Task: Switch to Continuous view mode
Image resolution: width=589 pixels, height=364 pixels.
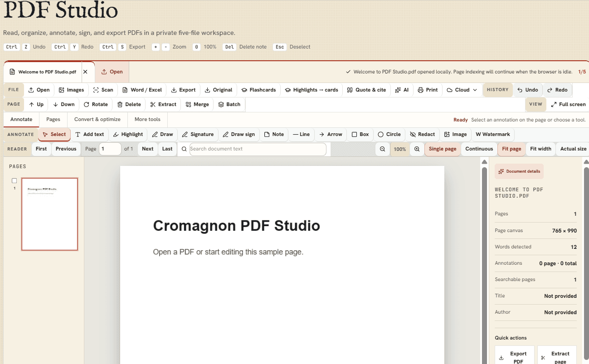Action: pyautogui.click(x=479, y=149)
